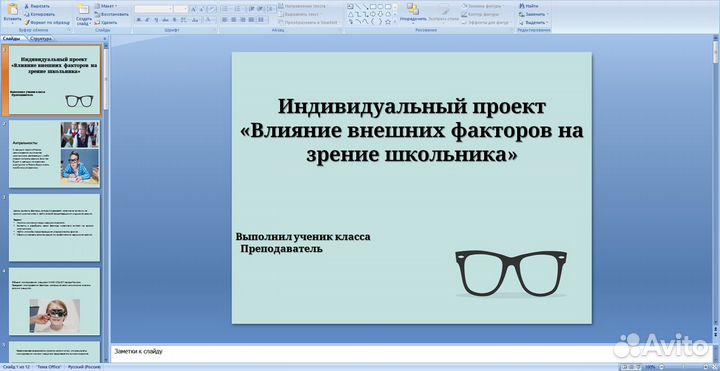Click the numbered list icon
The width and height of the screenshot is (720, 371).
[x=238, y=9]
